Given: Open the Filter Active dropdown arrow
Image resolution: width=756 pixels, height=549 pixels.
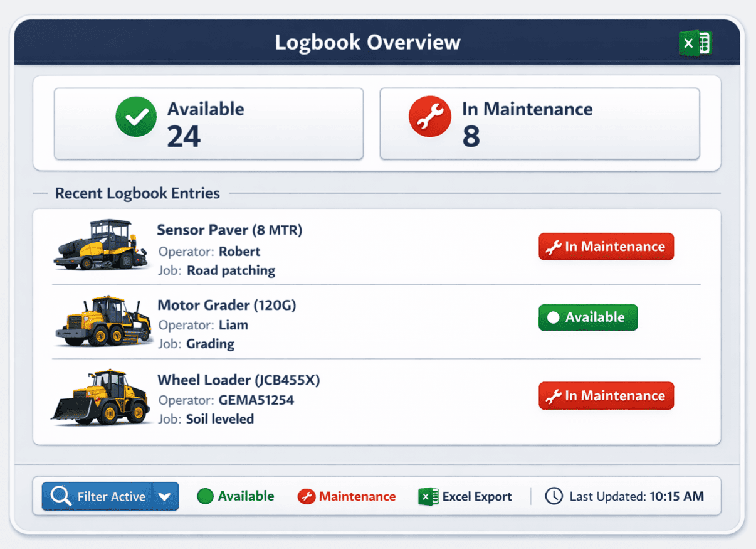Looking at the screenshot, I should [x=165, y=497].
